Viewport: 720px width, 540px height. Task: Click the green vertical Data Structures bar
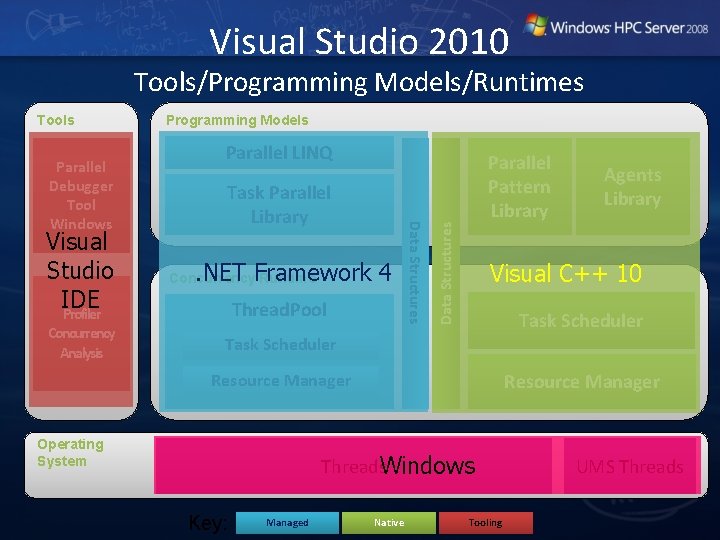446,273
